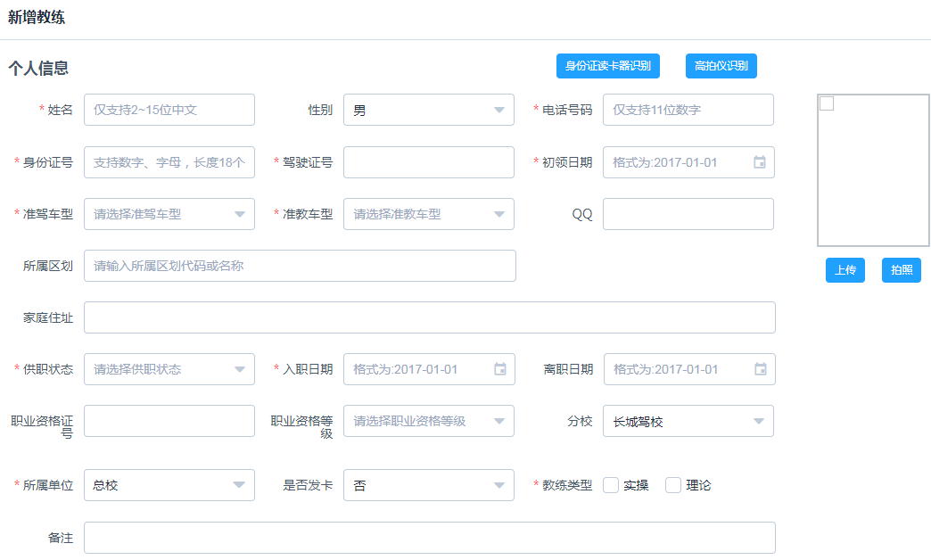Click calendar icon in 离职日期 field
Image resolution: width=931 pixels, height=560 pixels.
coord(760,369)
